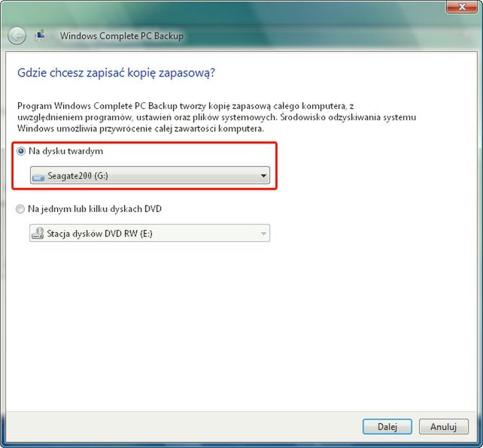Click the hard drive icon beside Seagate200
This screenshot has width=483, height=448.
click(x=38, y=177)
